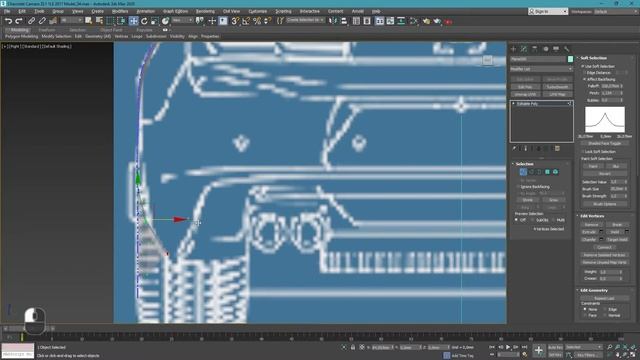Click the Connect button in Edit Vertices

point(604,247)
